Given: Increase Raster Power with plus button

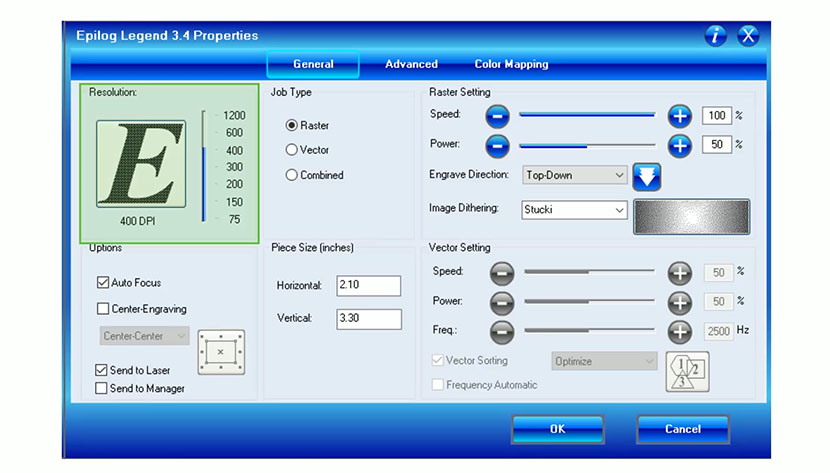Looking at the screenshot, I should point(680,145).
